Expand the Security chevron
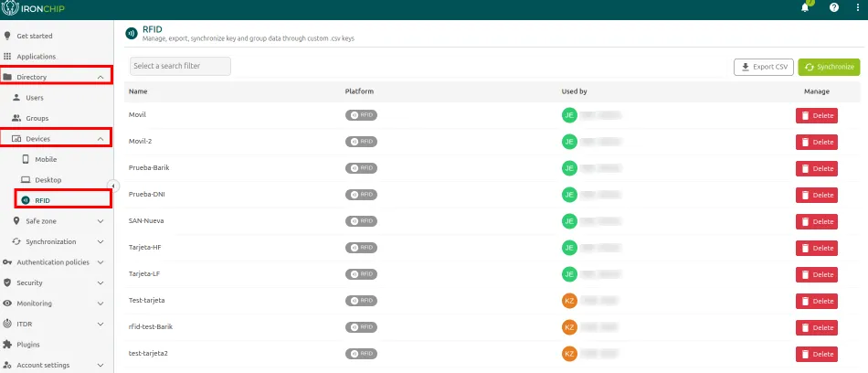Viewport: 868px width, 373px height. coord(101,282)
